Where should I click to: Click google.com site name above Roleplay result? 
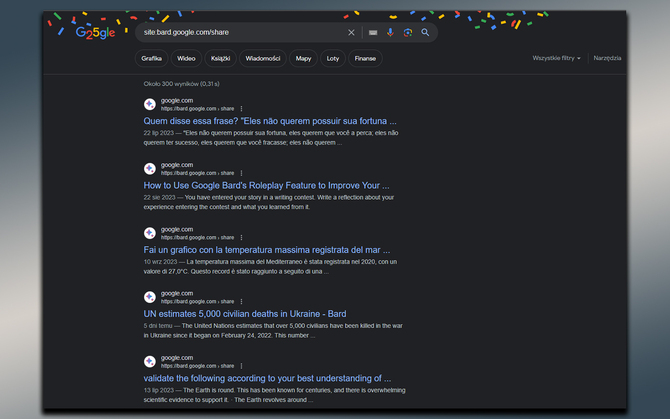[177, 165]
